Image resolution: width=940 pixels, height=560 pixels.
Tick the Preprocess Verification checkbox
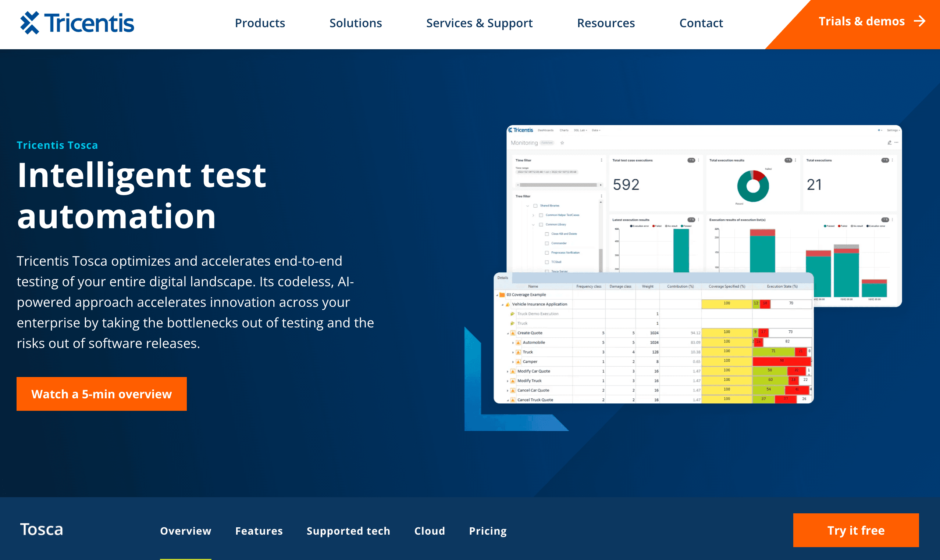(547, 253)
